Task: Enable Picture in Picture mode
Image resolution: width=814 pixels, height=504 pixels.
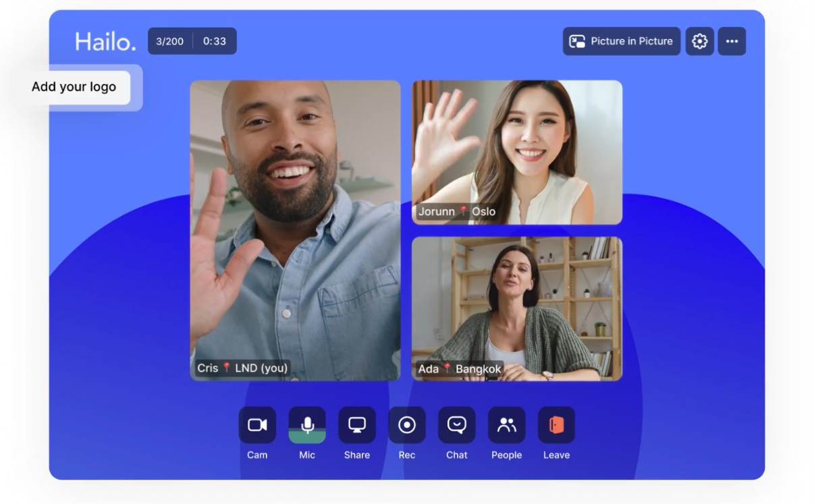Action: (x=622, y=41)
